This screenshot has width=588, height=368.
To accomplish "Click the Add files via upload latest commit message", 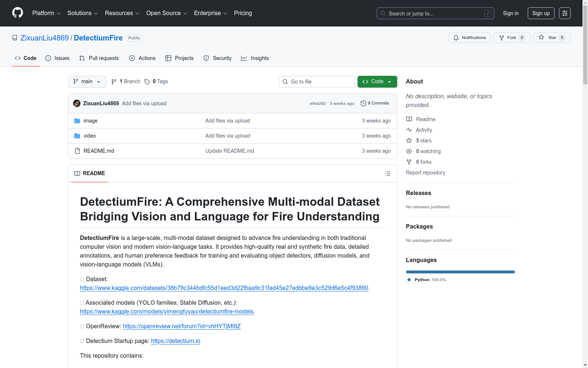I will (x=144, y=103).
